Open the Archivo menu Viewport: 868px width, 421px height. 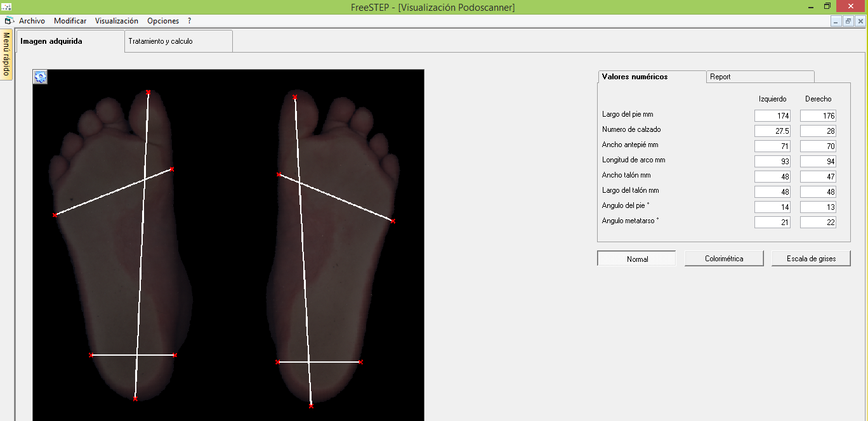(32, 21)
